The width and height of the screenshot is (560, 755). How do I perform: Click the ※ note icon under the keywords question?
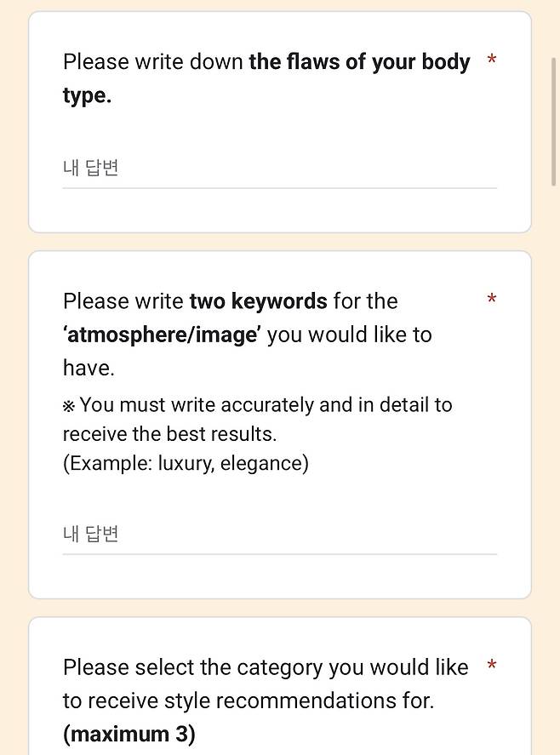(x=71, y=405)
